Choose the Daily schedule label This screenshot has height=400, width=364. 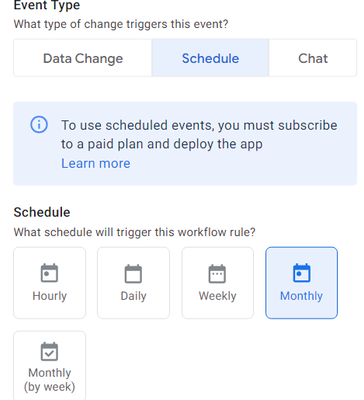(133, 296)
